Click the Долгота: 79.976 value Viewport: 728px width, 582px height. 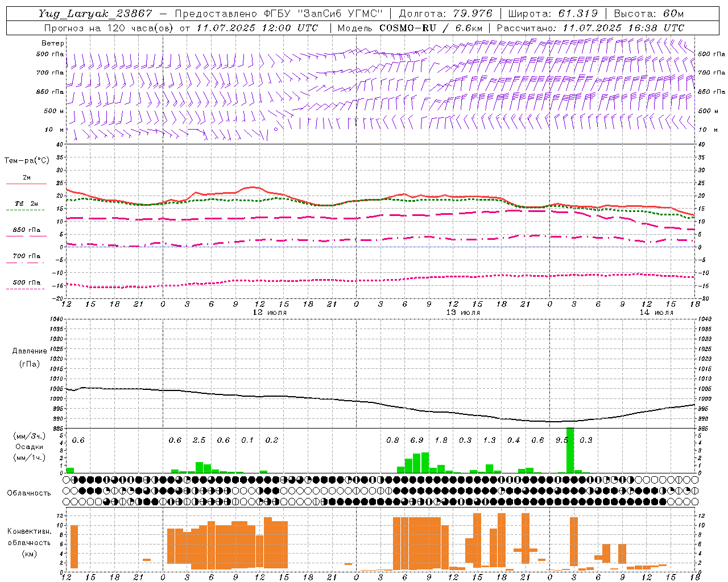(446, 14)
